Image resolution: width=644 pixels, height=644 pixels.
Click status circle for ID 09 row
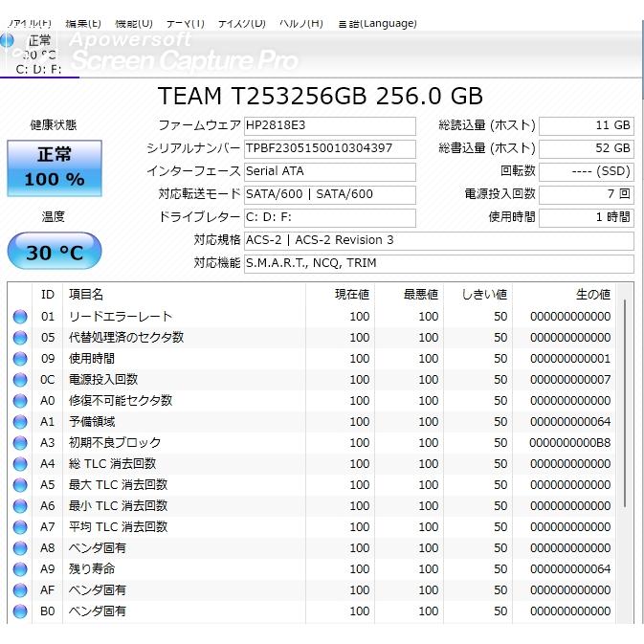coord(20,359)
